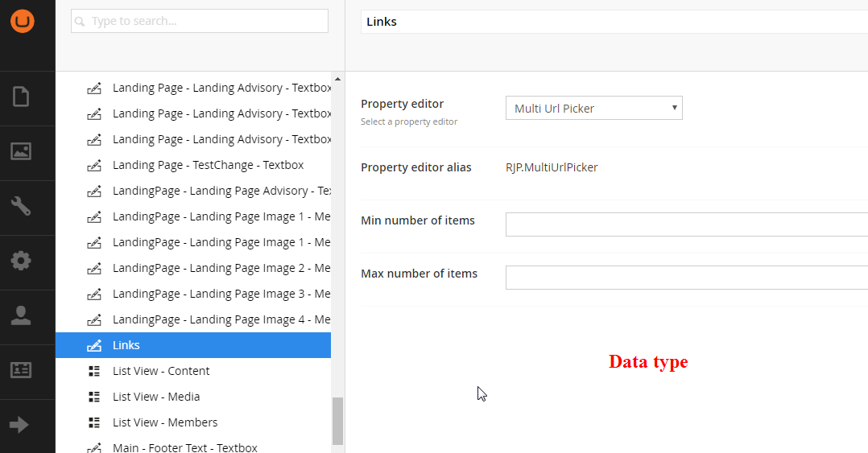Screen dimensions: 868x453
Task: Open the Members section card icon
Action: 21,370
